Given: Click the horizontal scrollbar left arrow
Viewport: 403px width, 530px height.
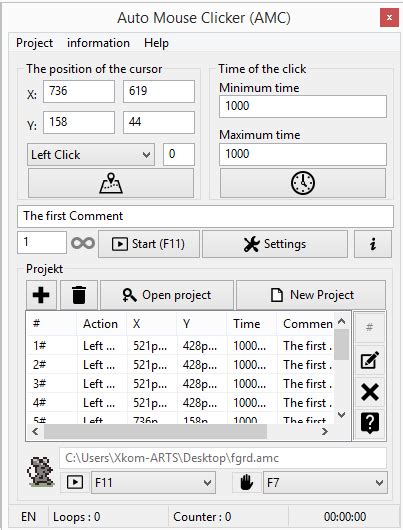Looking at the screenshot, I should click(x=35, y=431).
